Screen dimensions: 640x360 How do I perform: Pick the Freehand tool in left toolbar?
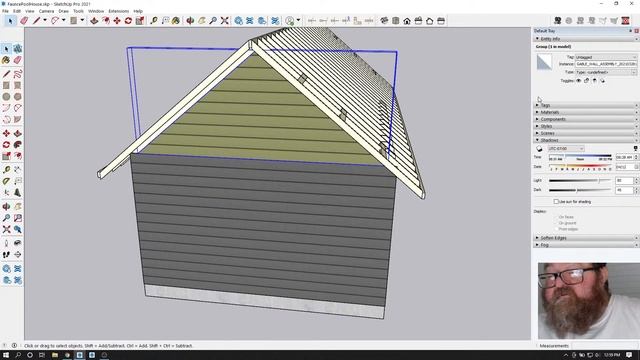tap(18, 74)
